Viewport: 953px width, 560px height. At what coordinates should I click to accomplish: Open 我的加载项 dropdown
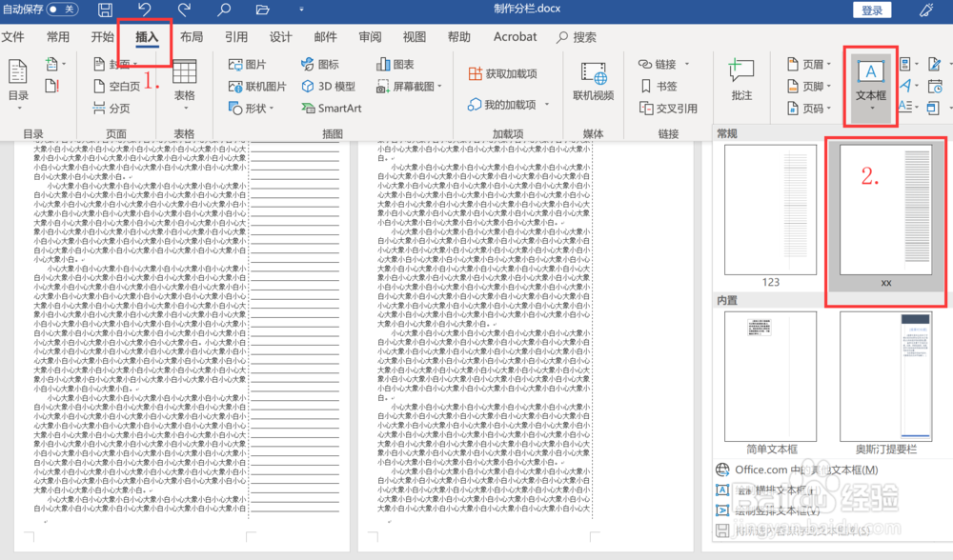coord(509,105)
